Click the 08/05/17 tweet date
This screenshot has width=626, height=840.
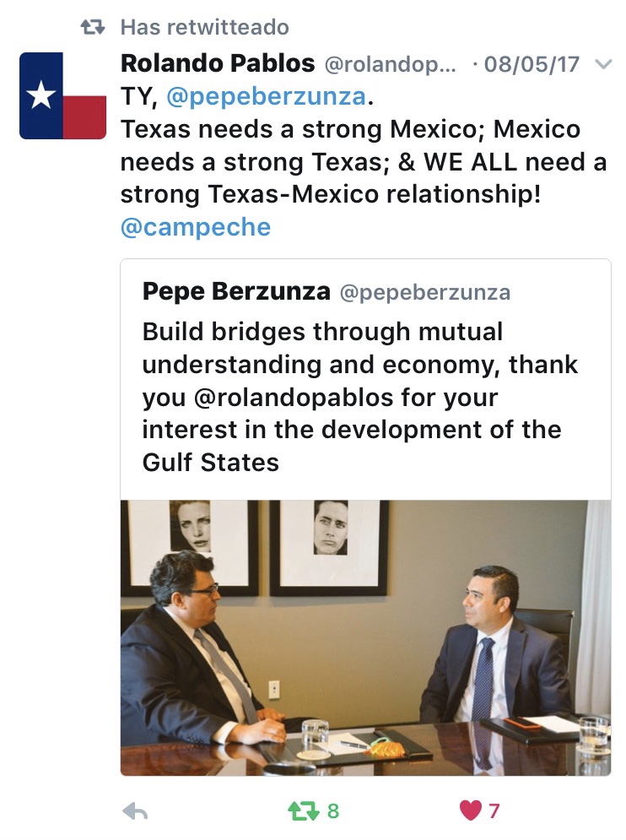click(x=532, y=64)
